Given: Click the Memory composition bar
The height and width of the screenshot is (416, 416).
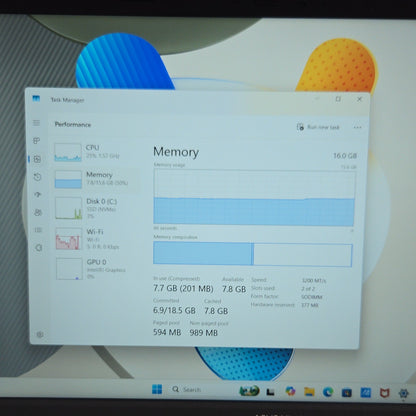Looking at the screenshot, I should tap(253, 254).
